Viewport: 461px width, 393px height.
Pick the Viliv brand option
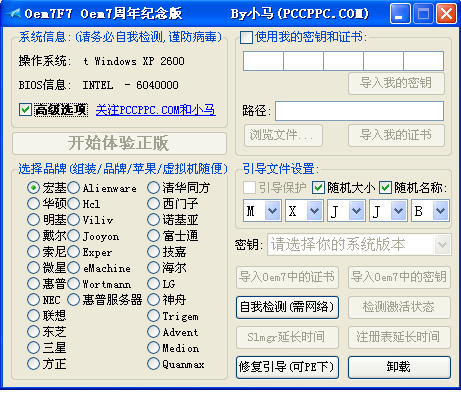pyautogui.click(x=73, y=219)
